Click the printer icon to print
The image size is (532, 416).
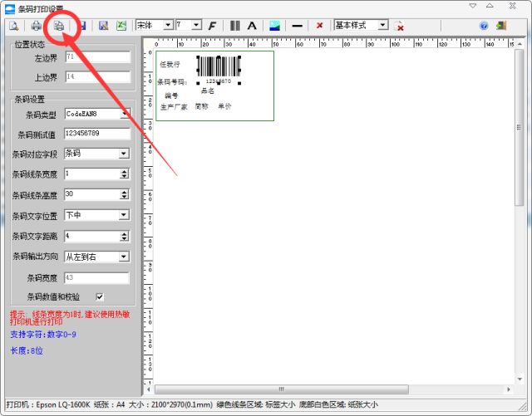[37, 26]
